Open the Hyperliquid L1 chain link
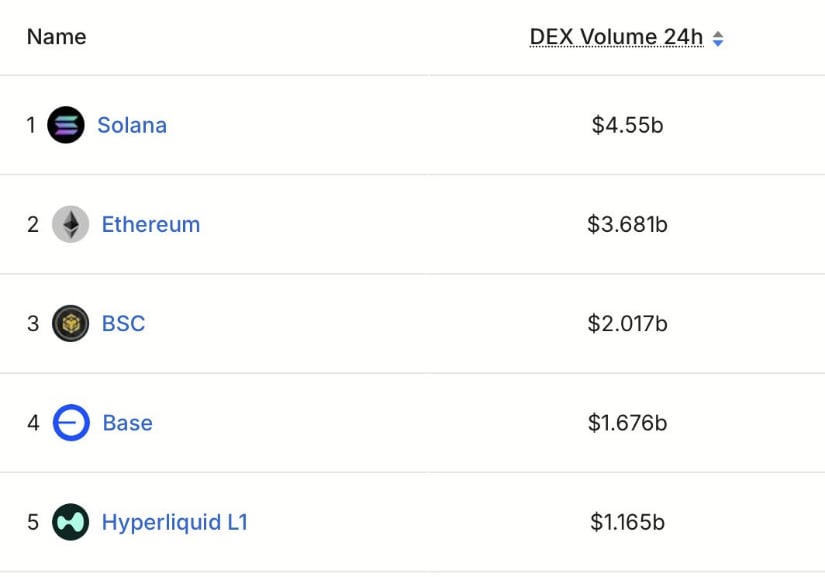This screenshot has height=577, width=825. (175, 522)
